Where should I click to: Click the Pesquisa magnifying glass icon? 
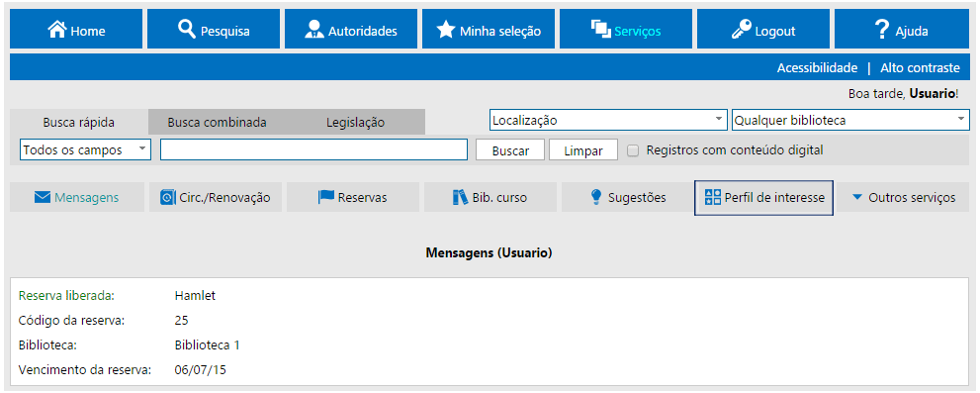pyautogui.click(x=187, y=29)
